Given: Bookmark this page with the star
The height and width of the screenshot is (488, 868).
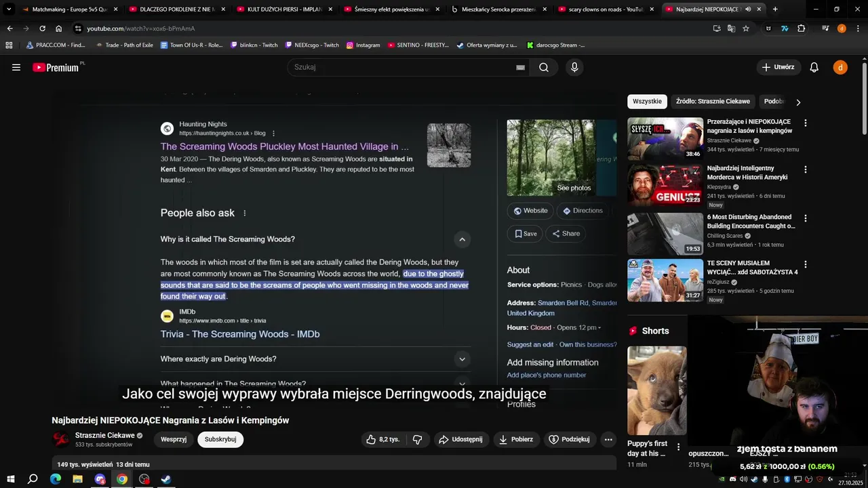Looking at the screenshot, I should [746, 28].
